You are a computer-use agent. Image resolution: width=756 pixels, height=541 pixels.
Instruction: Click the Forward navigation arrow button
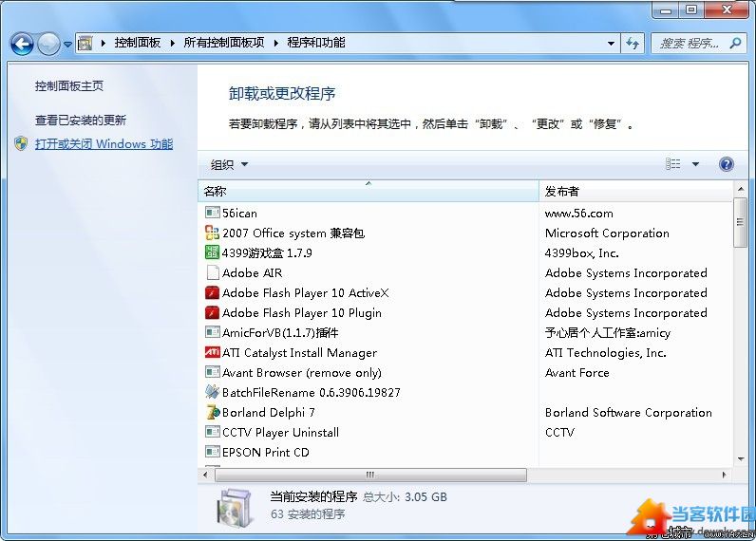coord(48,45)
